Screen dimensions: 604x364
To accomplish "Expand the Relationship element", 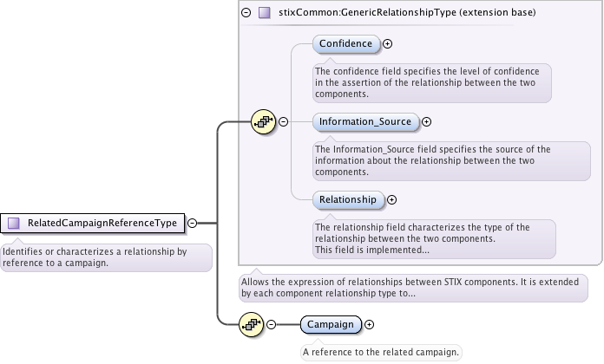I will [391, 199].
